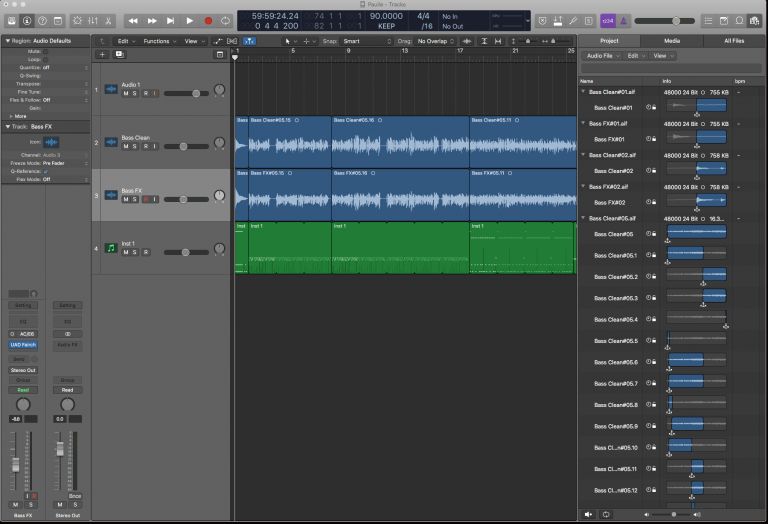Toggle the Count-in 1234 button
Image resolution: width=768 pixels, height=524 pixels.
pyautogui.click(x=607, y=21)
